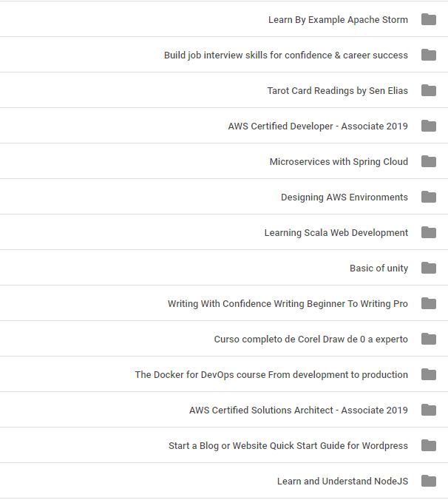Click folder icon for AWS Certified Solutions Architect

429,410
